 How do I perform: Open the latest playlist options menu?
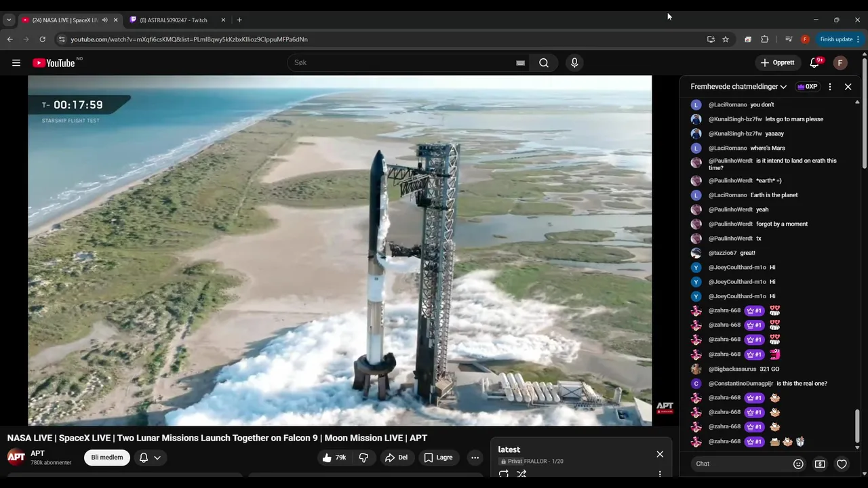[x=660, y=474]
